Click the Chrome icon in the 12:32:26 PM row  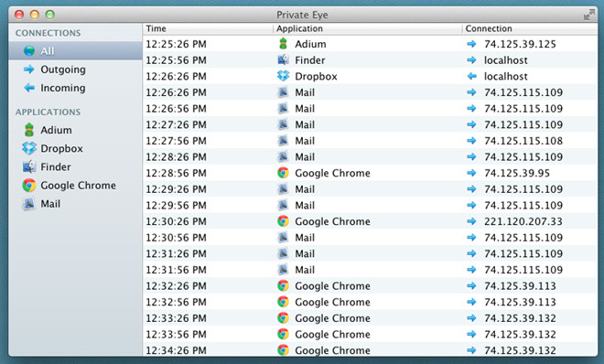(x=283, y=285)
